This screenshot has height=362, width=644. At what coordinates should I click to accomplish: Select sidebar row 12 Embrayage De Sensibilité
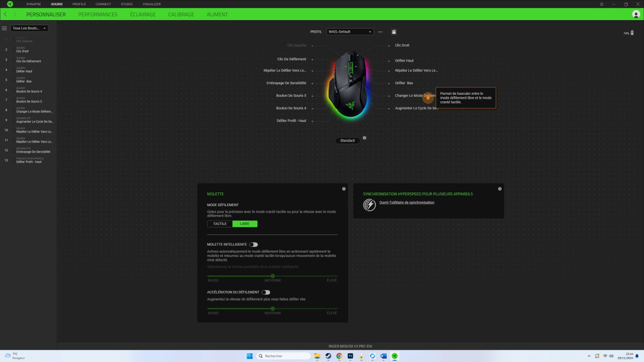coord(28,150)
